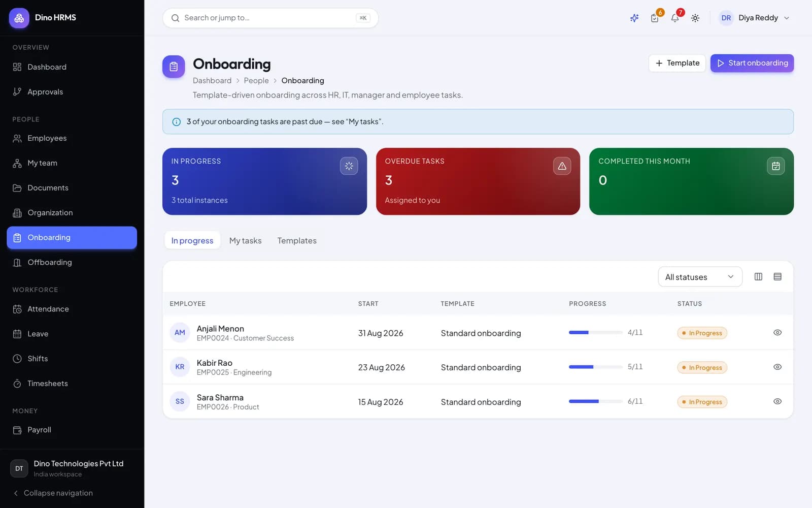Open Onboarding in the sidebar menu

[72, 238]
